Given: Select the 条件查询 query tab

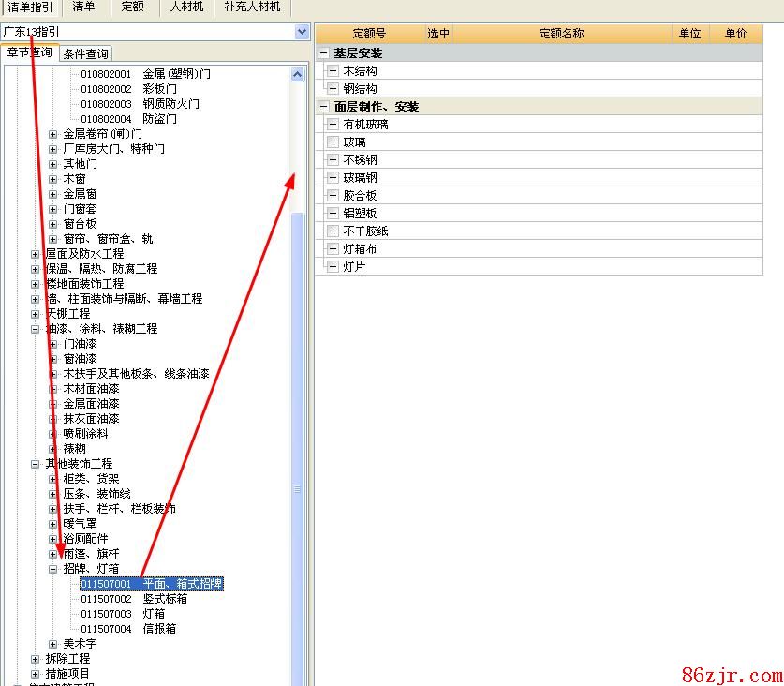Looking at the screenshot, I should (86, 53).
